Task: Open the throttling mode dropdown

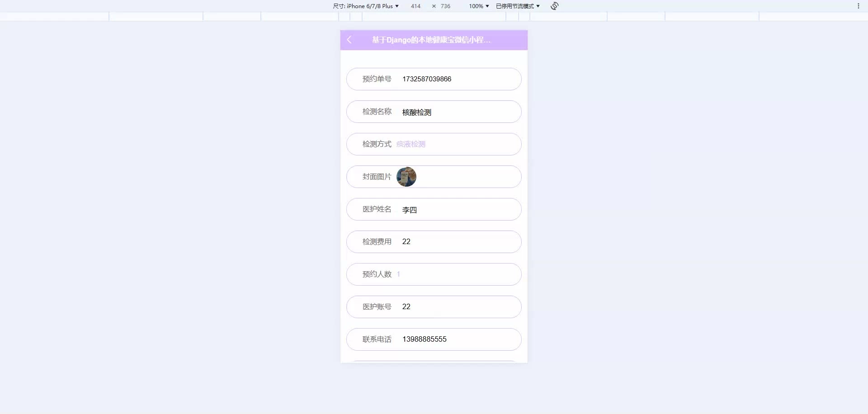Action: click(x=518, y=6)
